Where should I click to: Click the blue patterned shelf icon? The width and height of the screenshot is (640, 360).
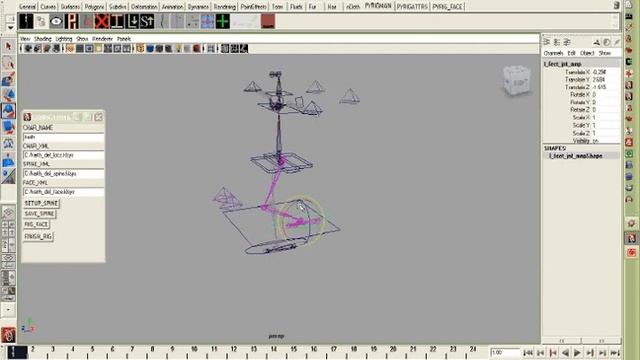207,21
